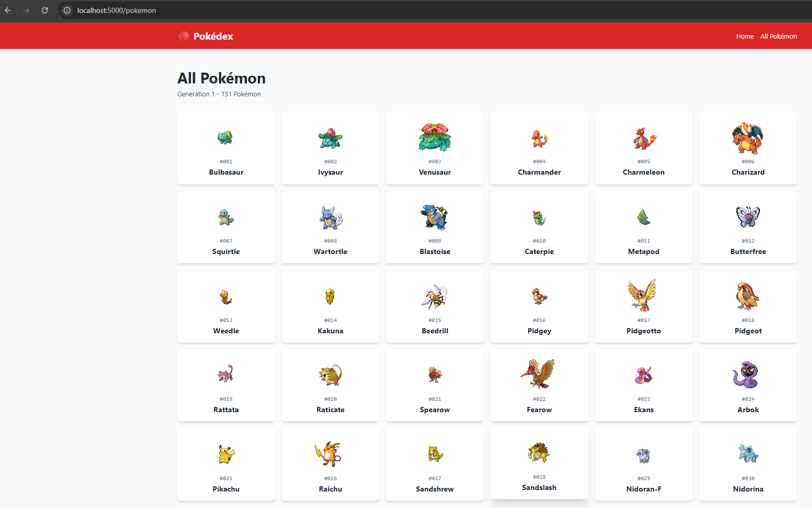Open the Raichu name link
This screenshot has width=812, height=508.
tap(330, 489)
